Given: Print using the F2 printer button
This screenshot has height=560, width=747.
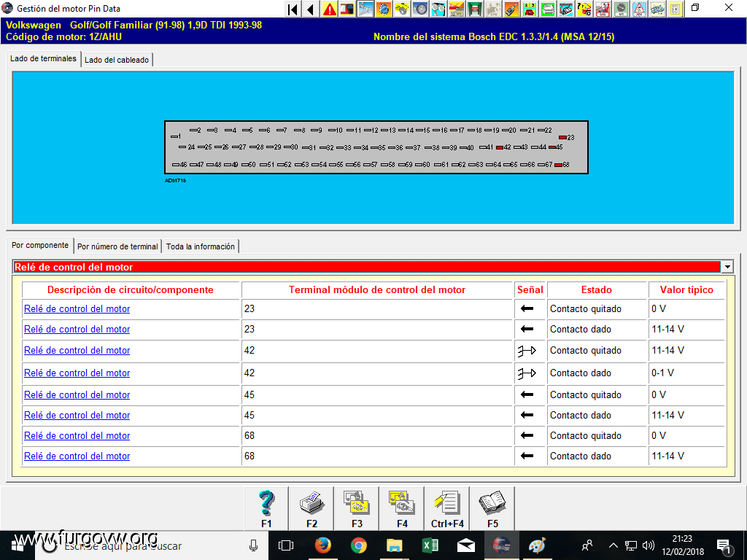Looking at the screenshot, I should (311, 508).
